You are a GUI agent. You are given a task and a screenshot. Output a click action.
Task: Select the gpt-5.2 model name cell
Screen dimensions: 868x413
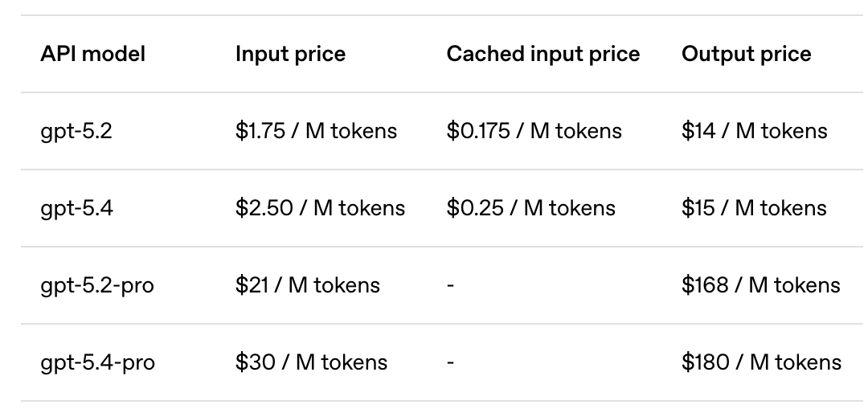pyautogui.click(x=76, y=131)
